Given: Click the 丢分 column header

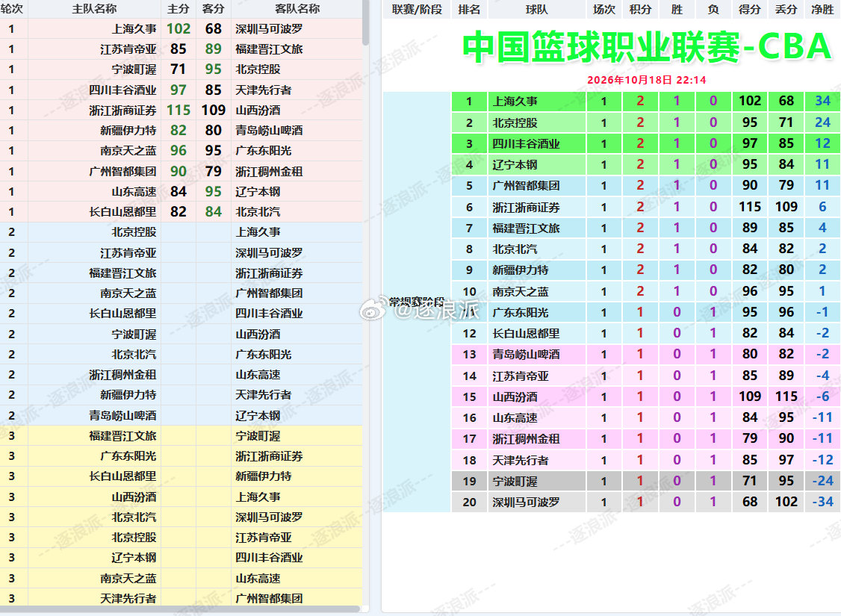Looking at the screenshot, I should (x=786, y=10).
